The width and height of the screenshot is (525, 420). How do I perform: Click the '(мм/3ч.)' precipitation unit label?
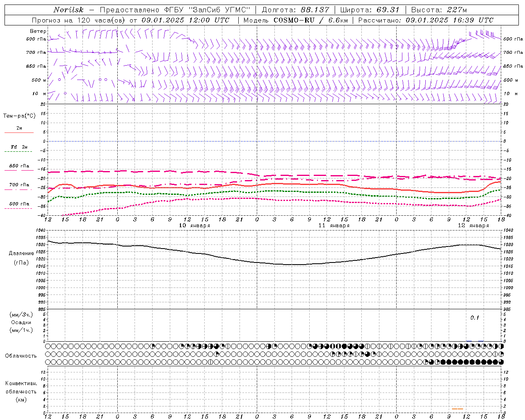click(x=21, y=315)
